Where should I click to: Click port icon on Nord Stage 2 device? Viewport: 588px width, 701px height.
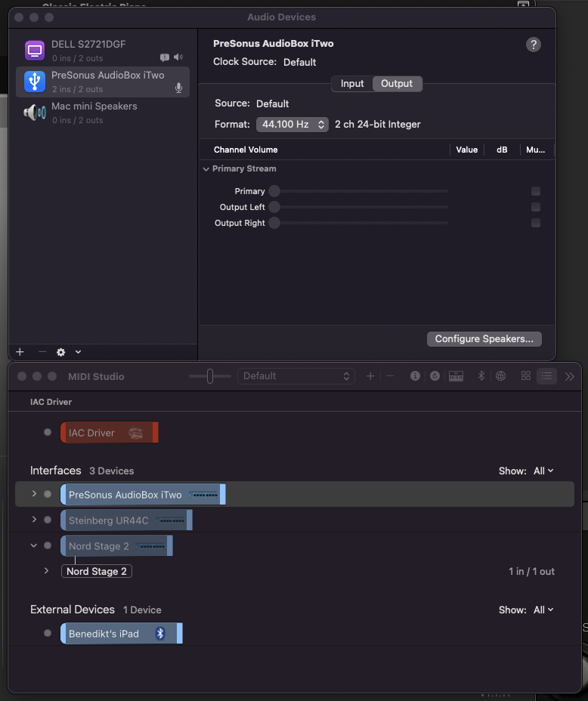pyautogui.click(x=150, y=546)
